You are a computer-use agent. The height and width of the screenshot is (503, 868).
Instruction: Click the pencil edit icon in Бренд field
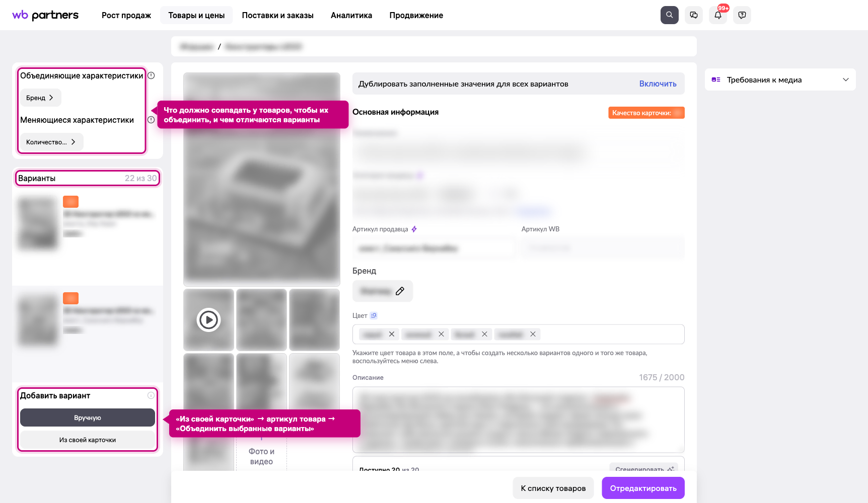click(x=400, y=291)
